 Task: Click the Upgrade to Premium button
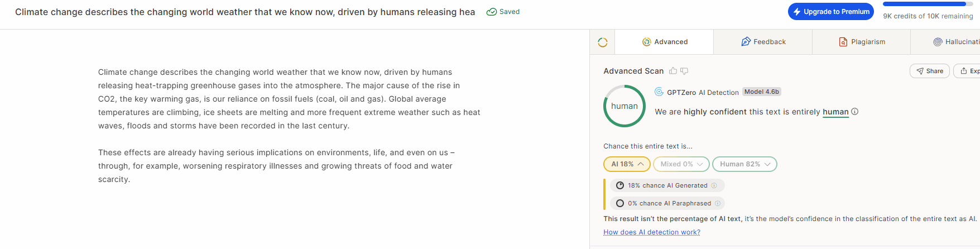pos(831,11)
